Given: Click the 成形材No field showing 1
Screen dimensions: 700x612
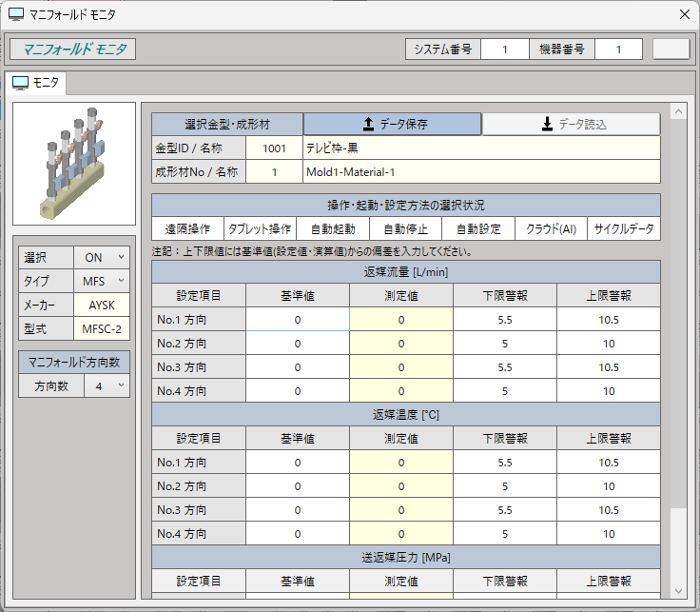Looking at the screenshot, I should coord(274,172).
